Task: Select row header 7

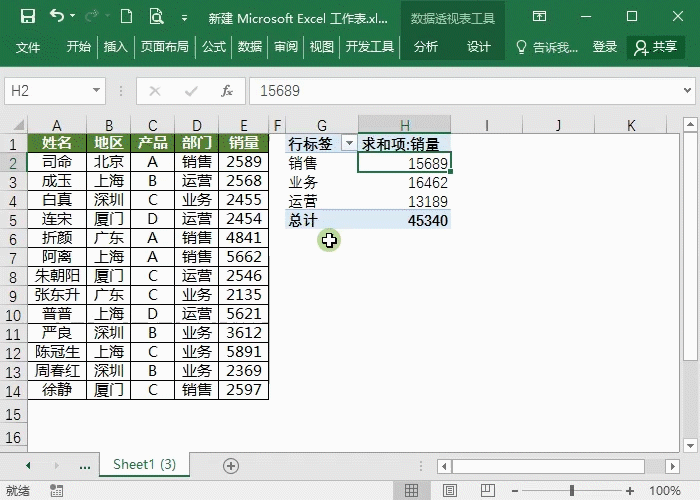Action: pyautogui.click(x=13, y=258)
